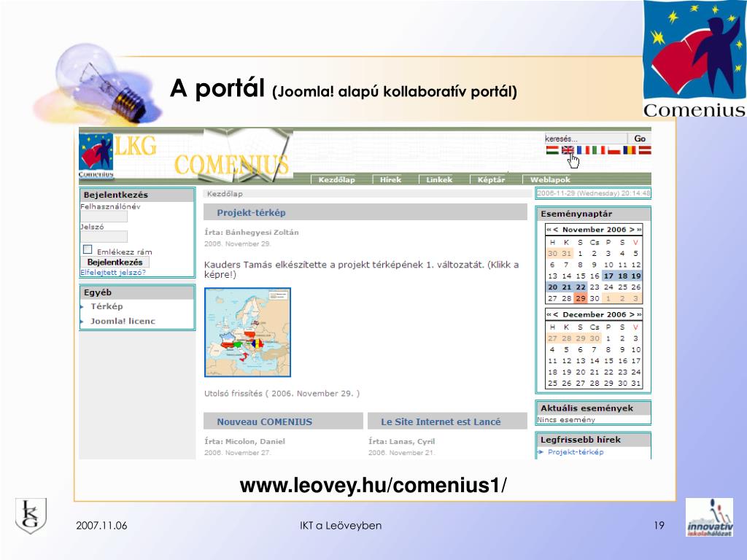Viewport: 747px width, 560px height.
Task: Open Joomla! licenc in Egyéb menu
Action: pos(123,321)
